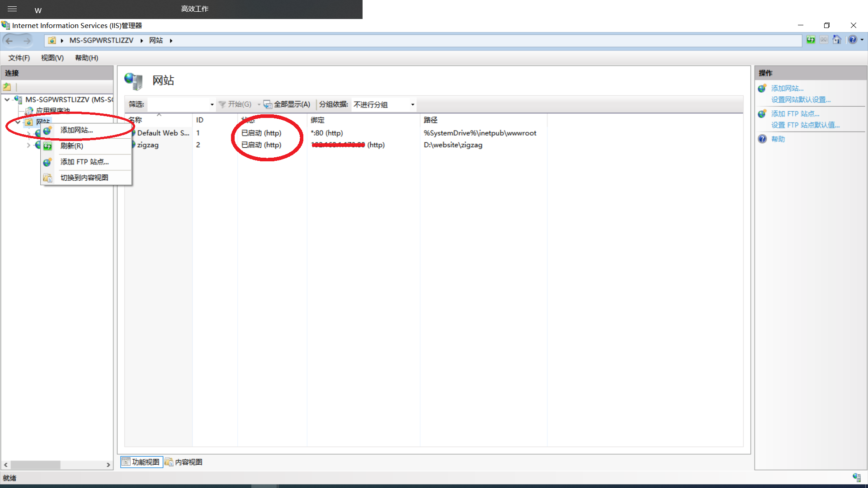Choose 添加 FTP 站点... from the context menu

[x=86, y=162]
